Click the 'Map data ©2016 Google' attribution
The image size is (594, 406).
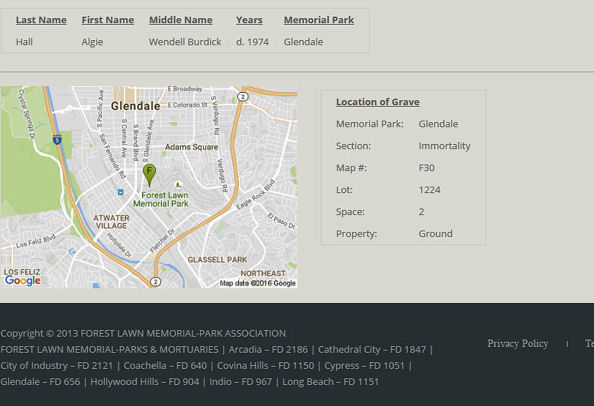(x=258, y=283)
